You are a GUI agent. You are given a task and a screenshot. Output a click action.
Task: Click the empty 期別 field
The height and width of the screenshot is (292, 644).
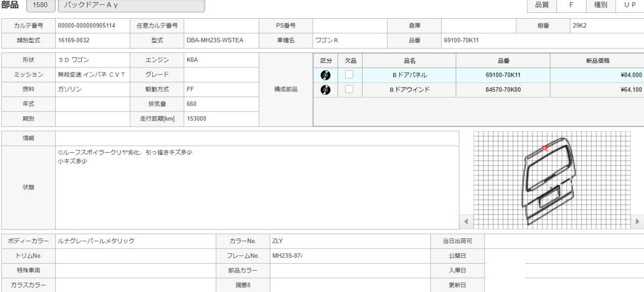[x=92, y=119]
